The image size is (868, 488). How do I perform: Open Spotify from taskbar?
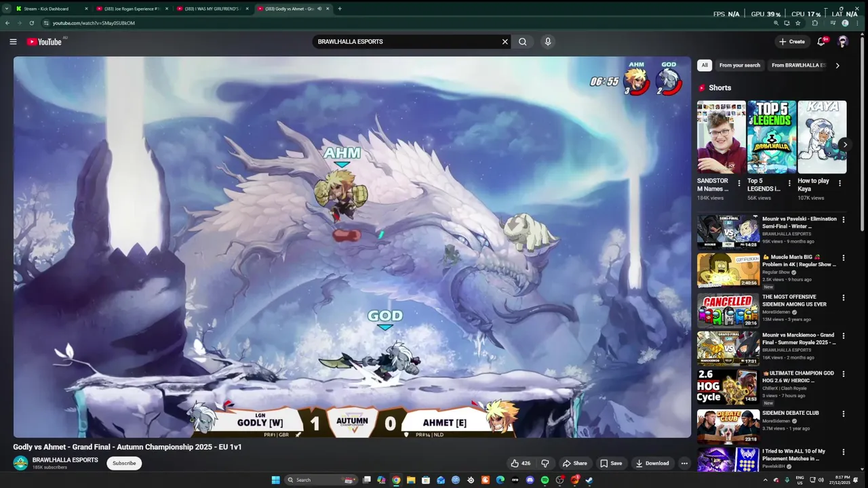click(545, 480)
